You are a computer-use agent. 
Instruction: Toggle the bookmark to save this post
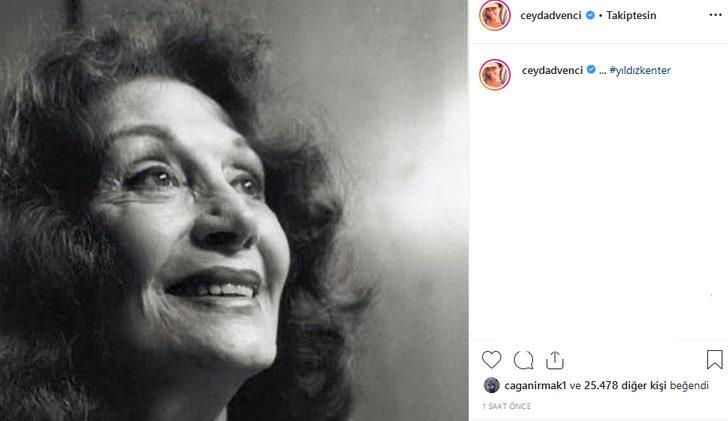pyautogui.click(x=715, y=359)
